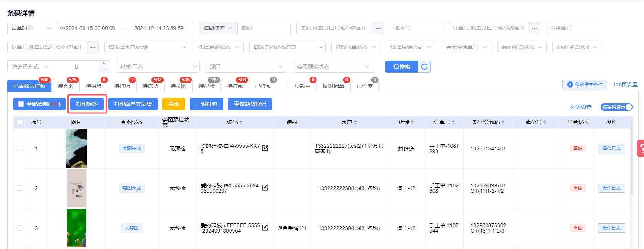Click the red help icon at right edge
Viewport: 644px width, 249px height.
coord(640,148)
